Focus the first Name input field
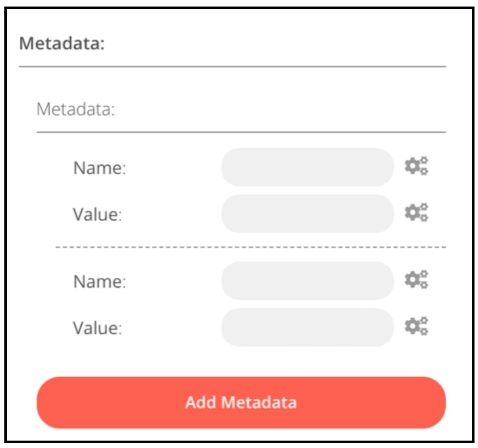The image size is (478, 448). coord(307,167)
